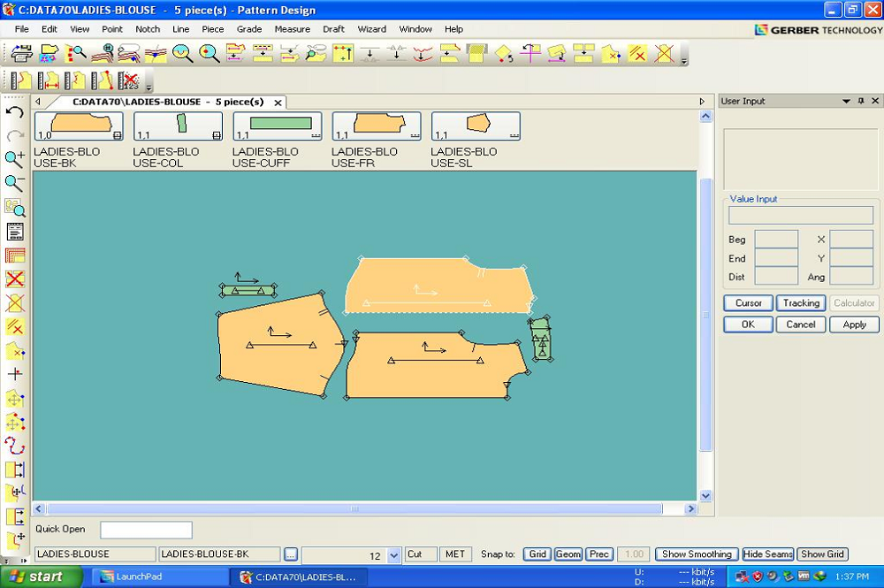Toggle Snap to Grid button
This screenshot has width=884, height=588.
pos(537,554)
